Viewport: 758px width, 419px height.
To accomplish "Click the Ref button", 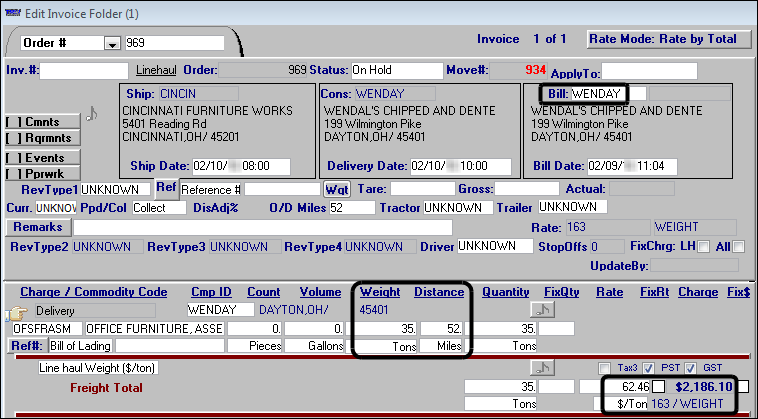I will pos(166,188).
